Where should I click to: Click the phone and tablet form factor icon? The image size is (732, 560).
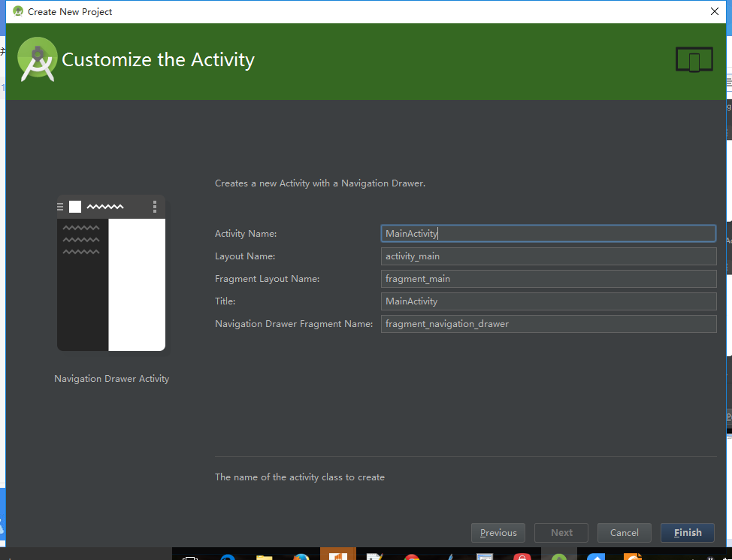[694, 60]
